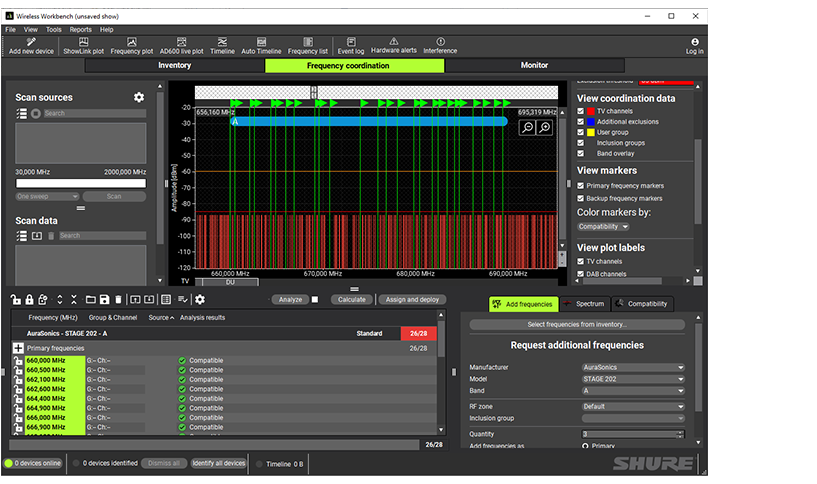817x484 pixels.
Task: Switch to the Inventory tab
Action: (x=174, y=65)
